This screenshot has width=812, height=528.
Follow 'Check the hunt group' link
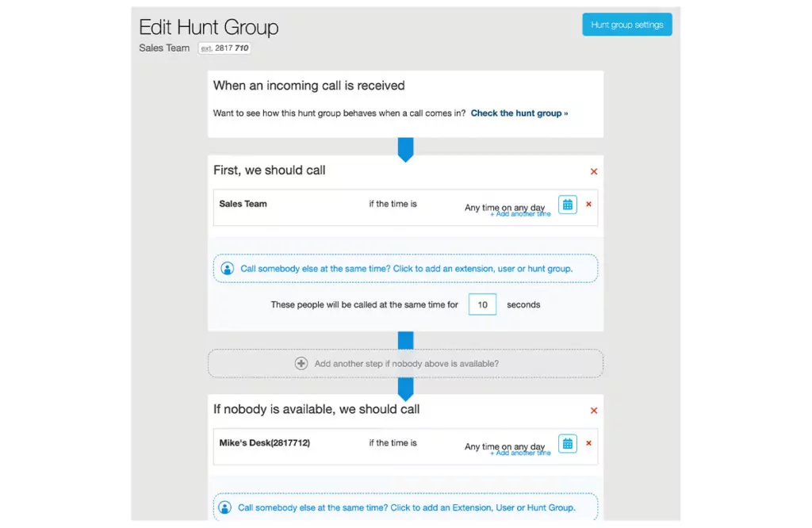click(519, 113)
